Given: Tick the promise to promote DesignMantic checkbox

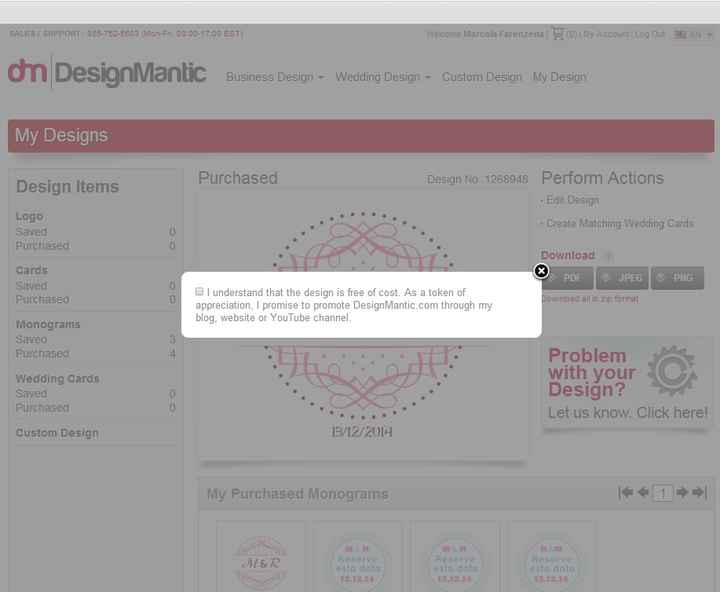Looking at the screenshot, I should click(199, 292).
